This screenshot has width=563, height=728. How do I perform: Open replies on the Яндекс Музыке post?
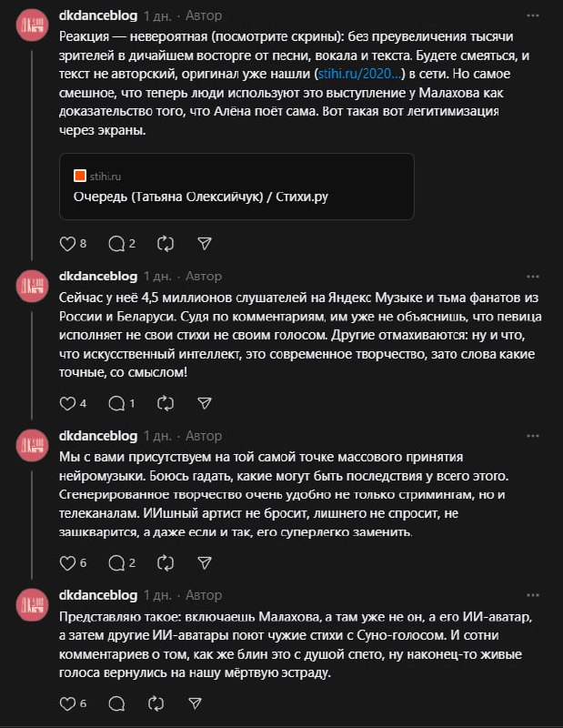pos(116,402)
